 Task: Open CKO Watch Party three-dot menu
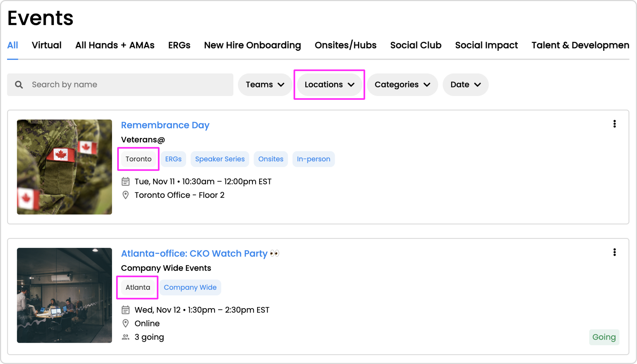click(x=614, y=252)
